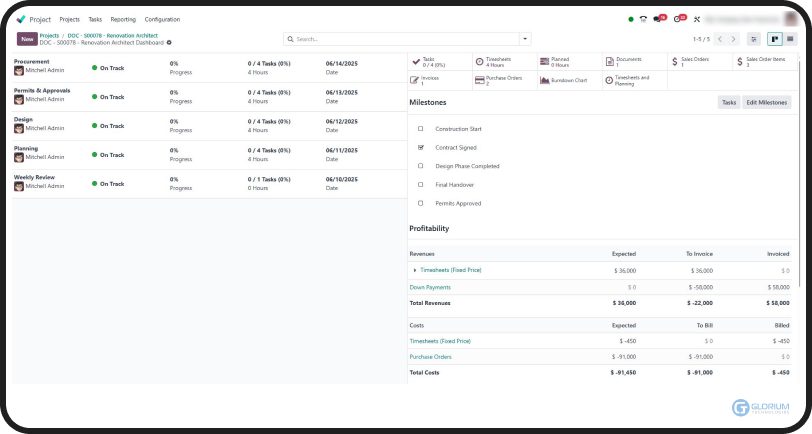Image resolution: width=812 pixels, height=434 pixels.
Task: Click the dashboard settings gear icon
Action: coord(169,42)
